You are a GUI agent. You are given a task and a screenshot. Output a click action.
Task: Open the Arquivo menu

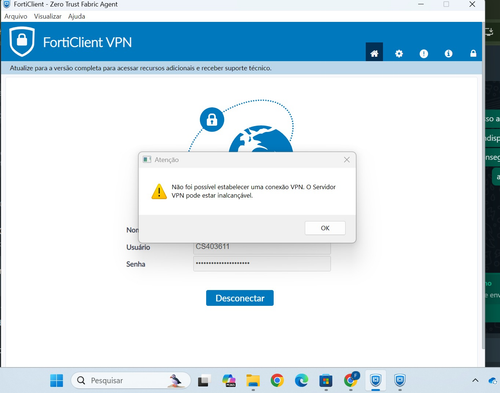pos(16,16)
